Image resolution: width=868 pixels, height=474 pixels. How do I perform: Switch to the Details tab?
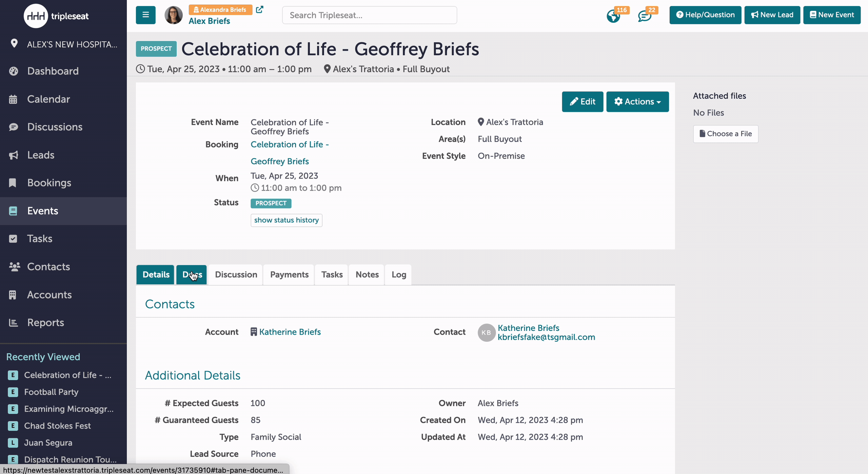tap(156, 275)
